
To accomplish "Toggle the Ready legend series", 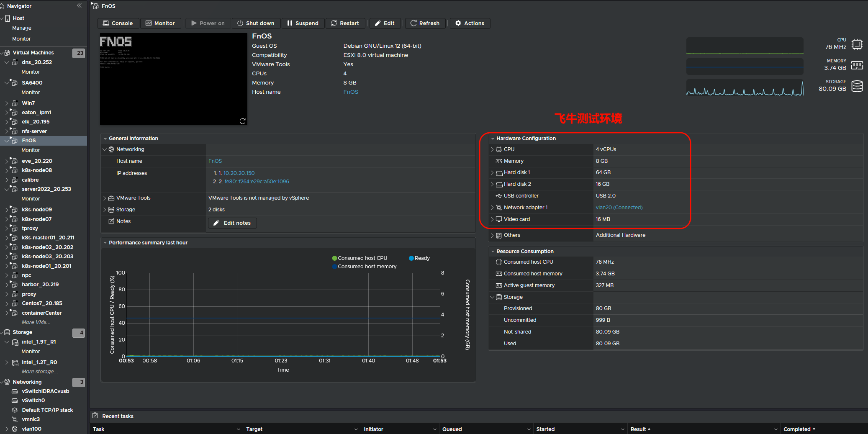I will pyautogui.click(x=419, y=258).
